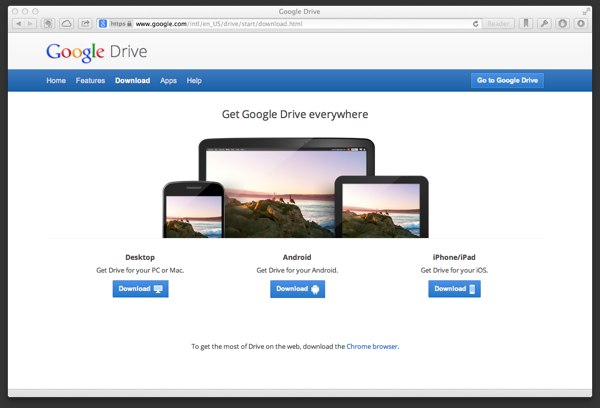Click the key extension icon in the toolbar
This screenshot has width=600, height=408.
click(x=544, y=24)
